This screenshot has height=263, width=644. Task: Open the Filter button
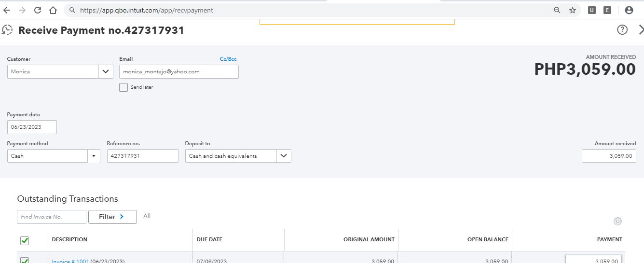click(112, 217)
